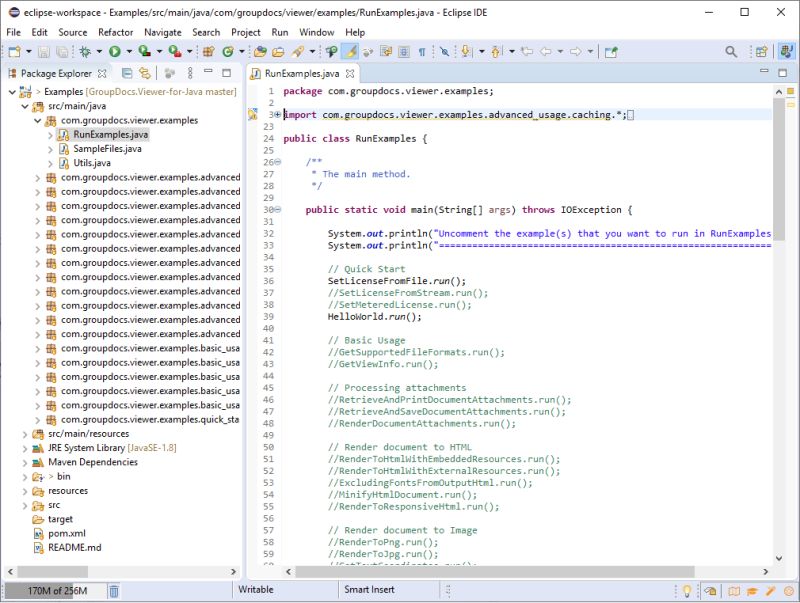Launch Debug with the bug icon
800x603 pixels.
click(x=85, y=52)
